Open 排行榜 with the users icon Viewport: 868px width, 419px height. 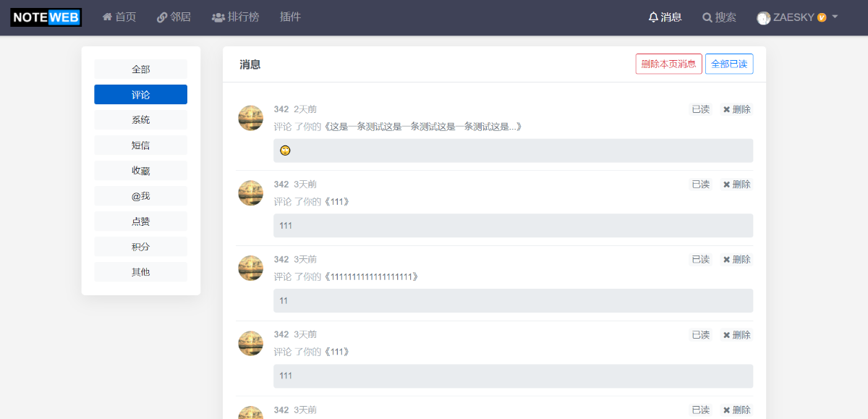coord(235,17)
